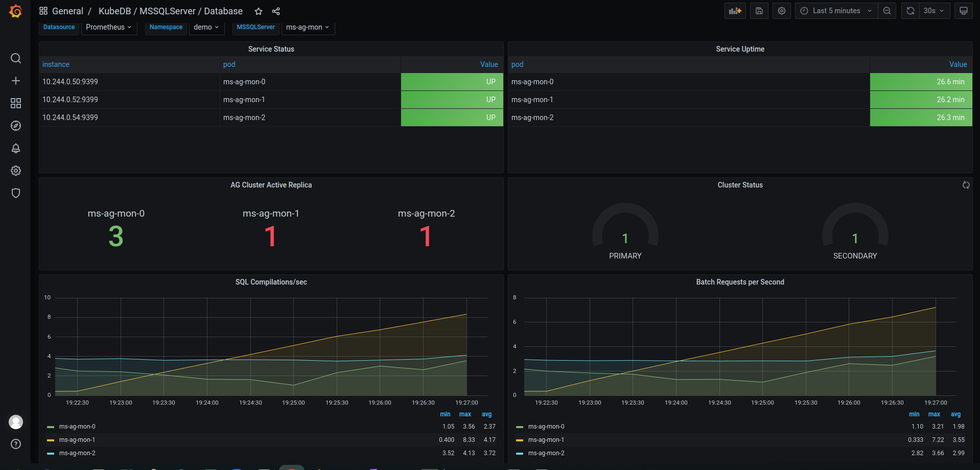Open the Batch Requests per Second panel menu
Image resolution: width=980 pixels, height=470 pixels.
click(740, 282)
